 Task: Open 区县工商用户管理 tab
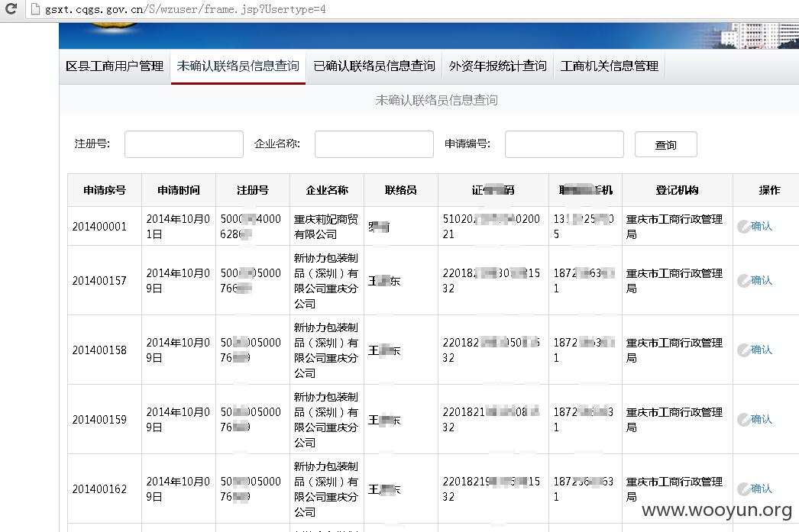point(115,66)
